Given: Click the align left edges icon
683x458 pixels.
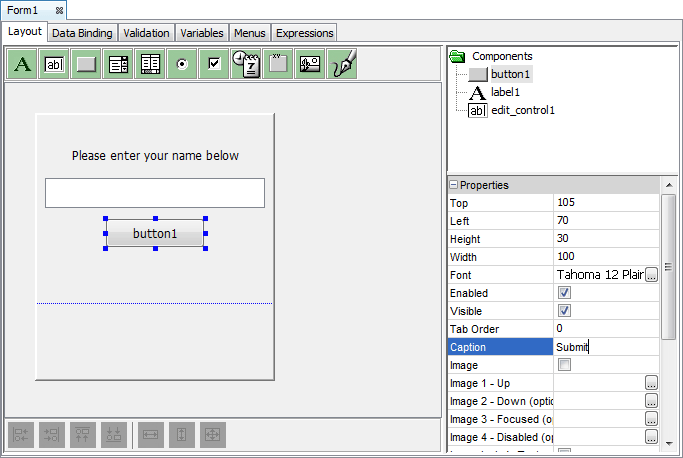Looking at the screenshot, I should [x=22, y=434].
